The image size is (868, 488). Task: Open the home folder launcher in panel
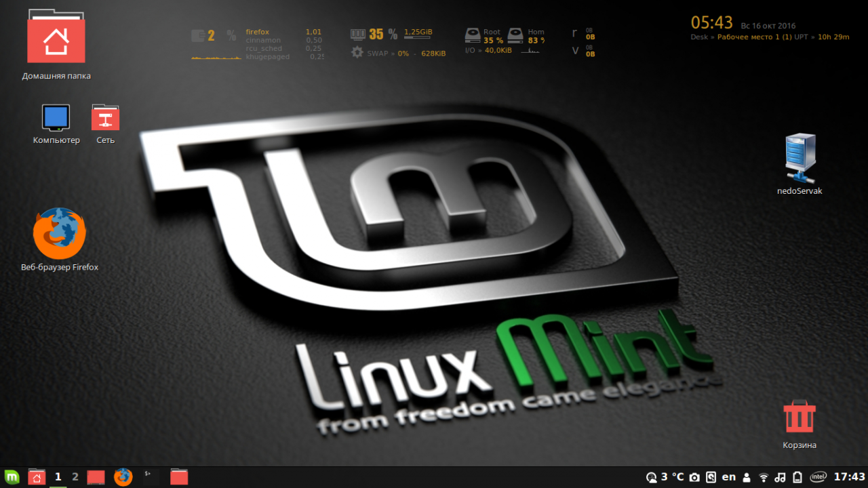pos(37,477)
